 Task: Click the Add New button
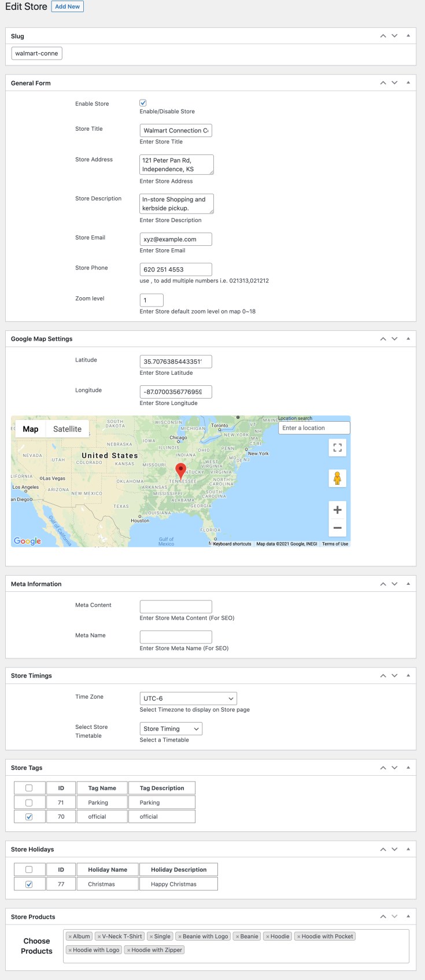tap(68, 6)
